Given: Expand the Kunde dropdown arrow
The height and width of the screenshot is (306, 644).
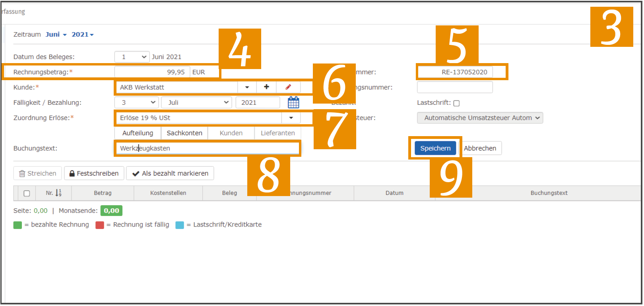Looking at the screenshot, I should 247,87.
